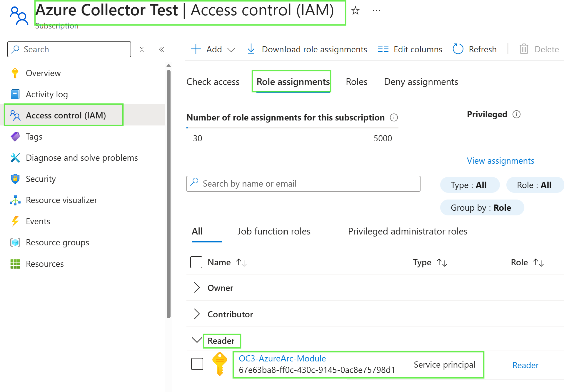Open the View assignments link
The image size is (564, 392).
pyautogui.click(x=500, y=161)
